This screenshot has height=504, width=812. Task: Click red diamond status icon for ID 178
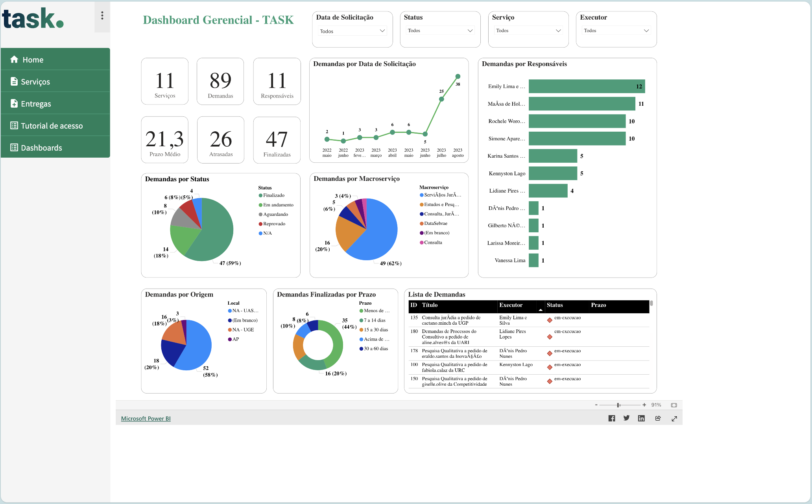pyautogui.click(x=550, y=353)
